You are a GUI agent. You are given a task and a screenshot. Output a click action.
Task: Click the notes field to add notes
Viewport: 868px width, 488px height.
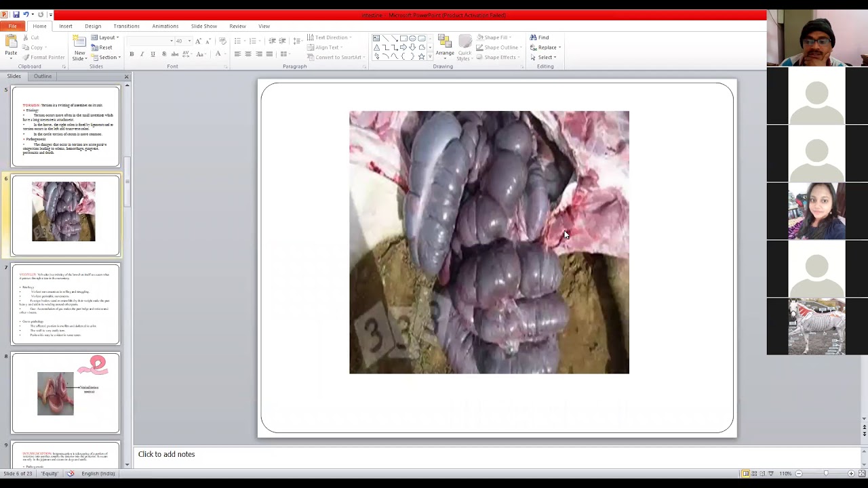(498, 454)
